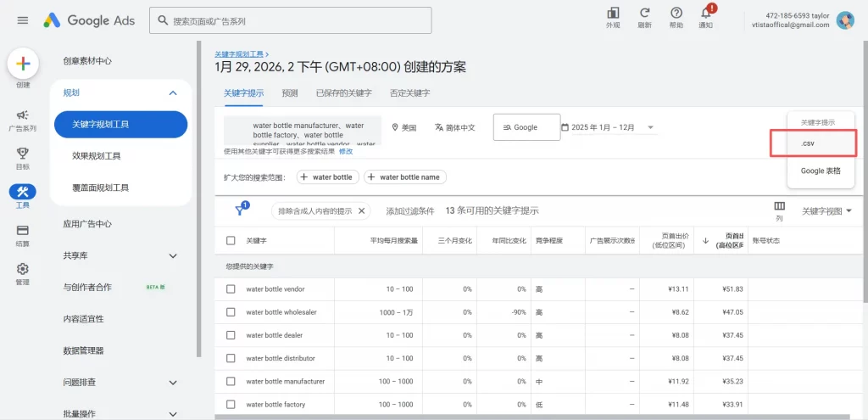
Task: Click the Refresh icon in header
Action: pyautogui.click(x=645, y=14)
